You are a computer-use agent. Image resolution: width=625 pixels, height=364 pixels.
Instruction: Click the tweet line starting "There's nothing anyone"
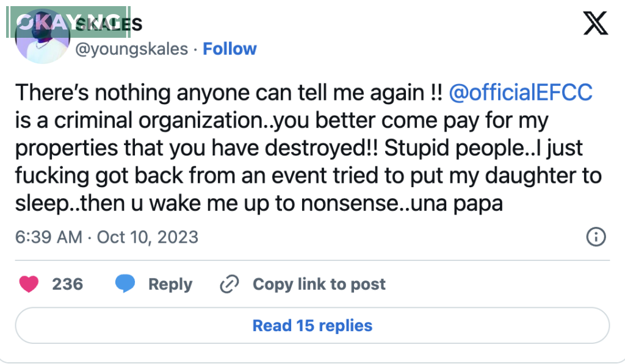226,93
